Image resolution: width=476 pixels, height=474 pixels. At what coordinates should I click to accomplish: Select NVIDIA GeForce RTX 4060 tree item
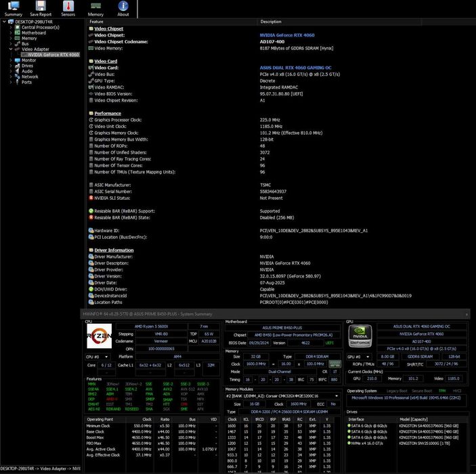point(53,55)
